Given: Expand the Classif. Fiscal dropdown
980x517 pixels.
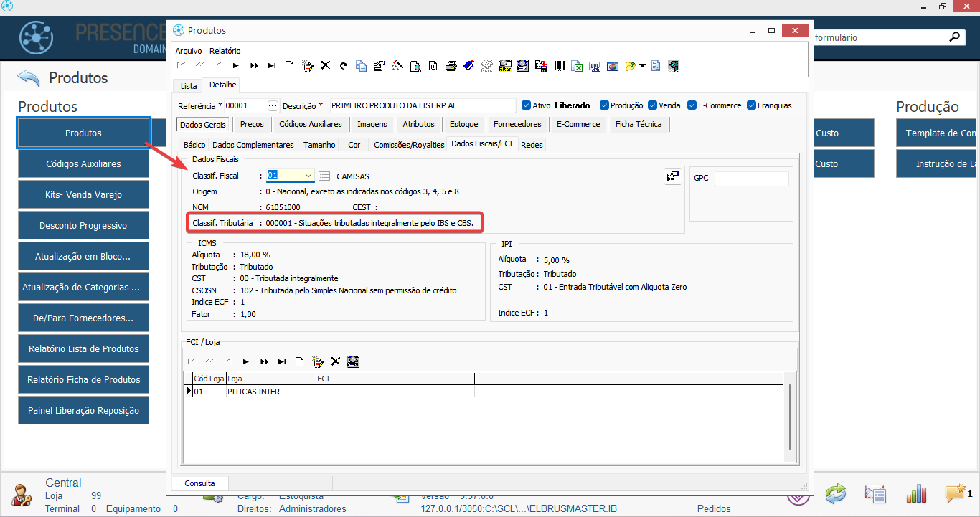Looking at the screenshot, I should point(308,176).
